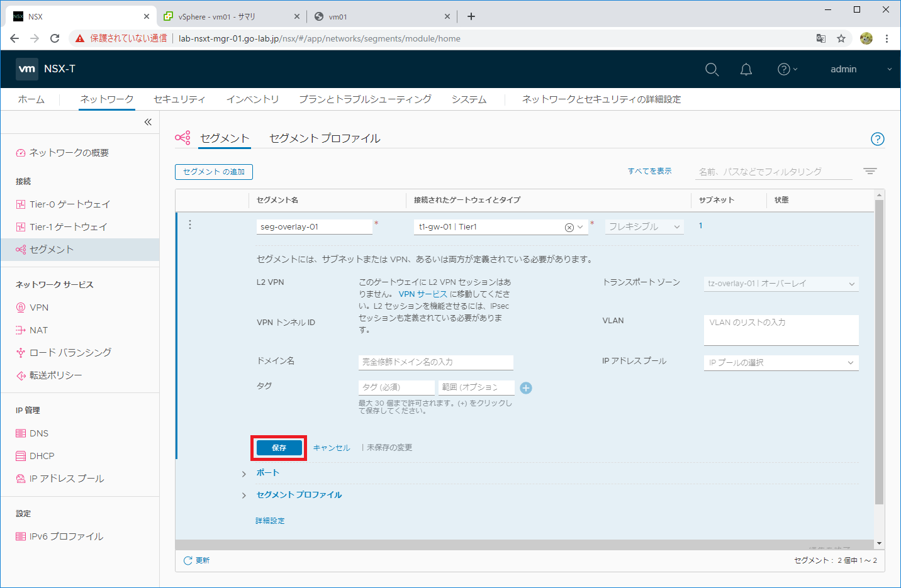
Task: Click the segment name field seg-overlay-01
Action: (x=315, y=227)
